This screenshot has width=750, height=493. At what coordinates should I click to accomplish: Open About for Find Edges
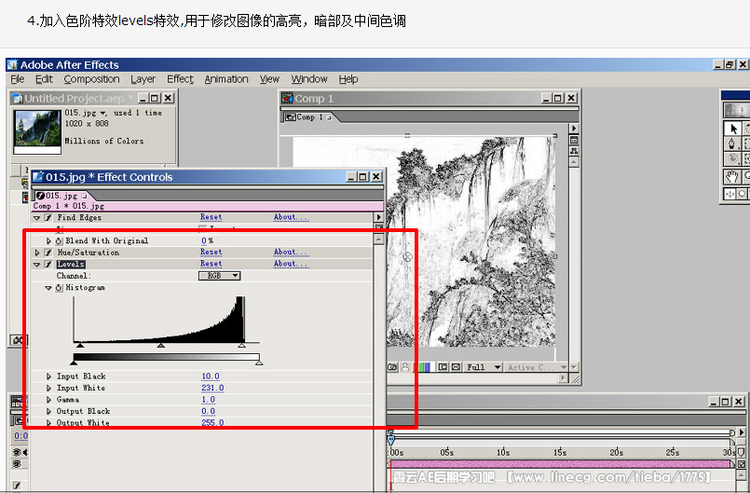coord(291,217)
